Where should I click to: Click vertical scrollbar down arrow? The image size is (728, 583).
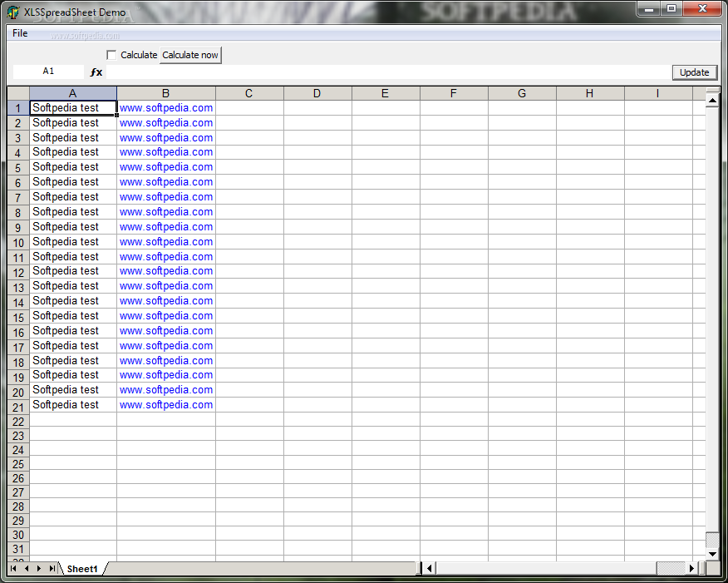pyautogui.click(x=712, y=554)
